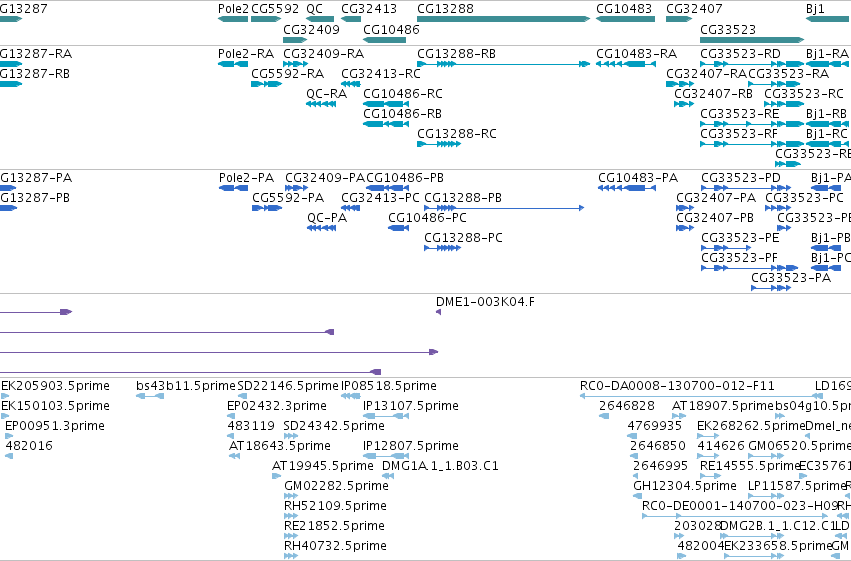Click the long CG13288 gene bar

click(x=503, y=19)
